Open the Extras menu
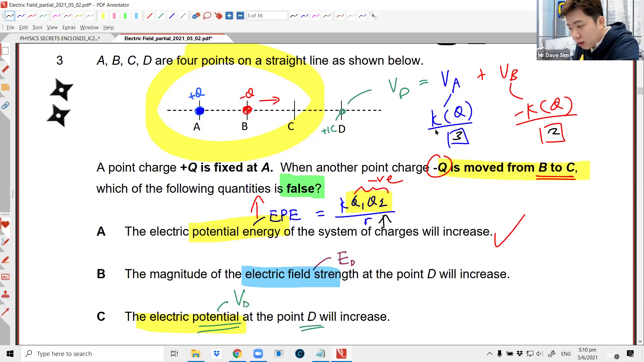 pos(69,27)
